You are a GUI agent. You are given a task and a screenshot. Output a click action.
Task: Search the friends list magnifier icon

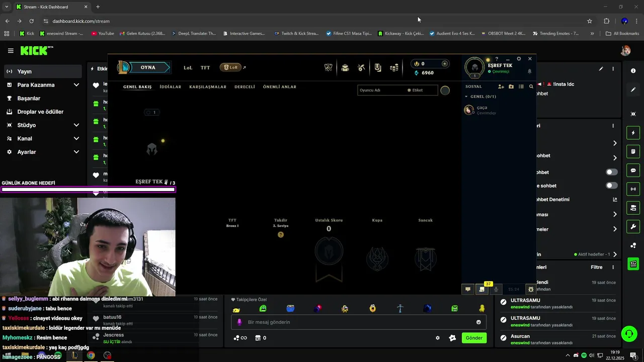(531, 86)
